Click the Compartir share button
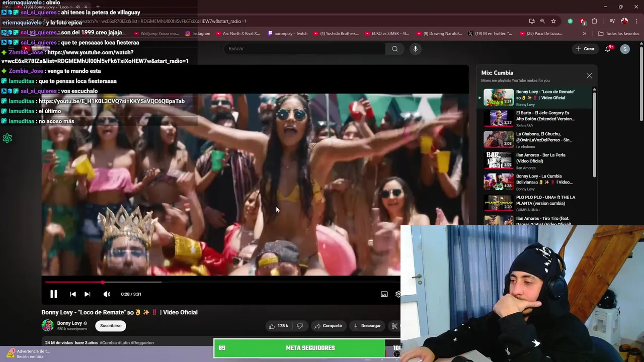 click(x=328, y=326)
